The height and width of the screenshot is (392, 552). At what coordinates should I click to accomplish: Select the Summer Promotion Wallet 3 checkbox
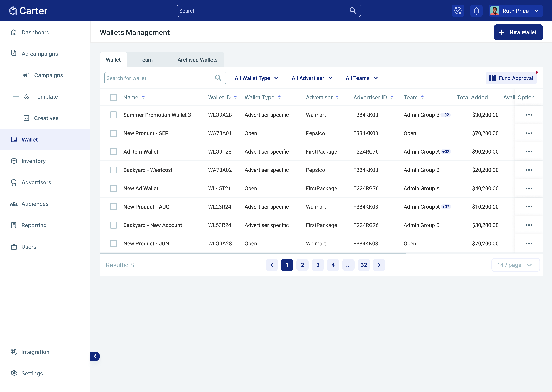click(x=113, y=115)
